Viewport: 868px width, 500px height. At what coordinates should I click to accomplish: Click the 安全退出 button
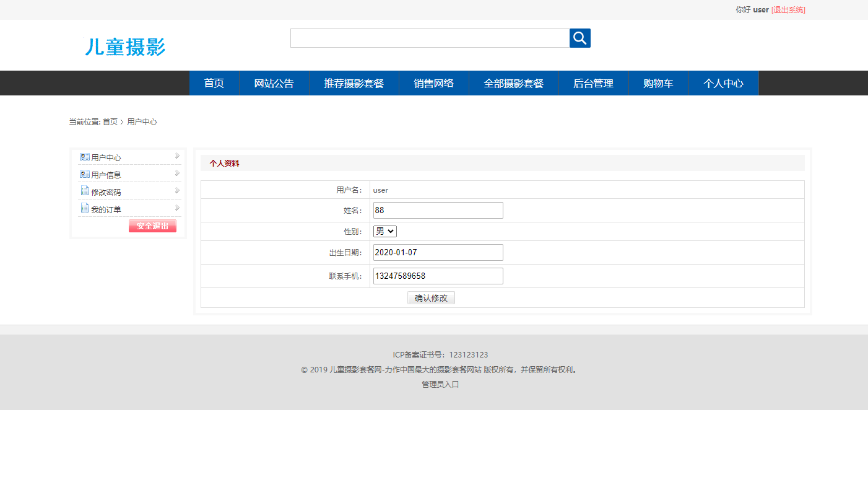click(152, 226)
